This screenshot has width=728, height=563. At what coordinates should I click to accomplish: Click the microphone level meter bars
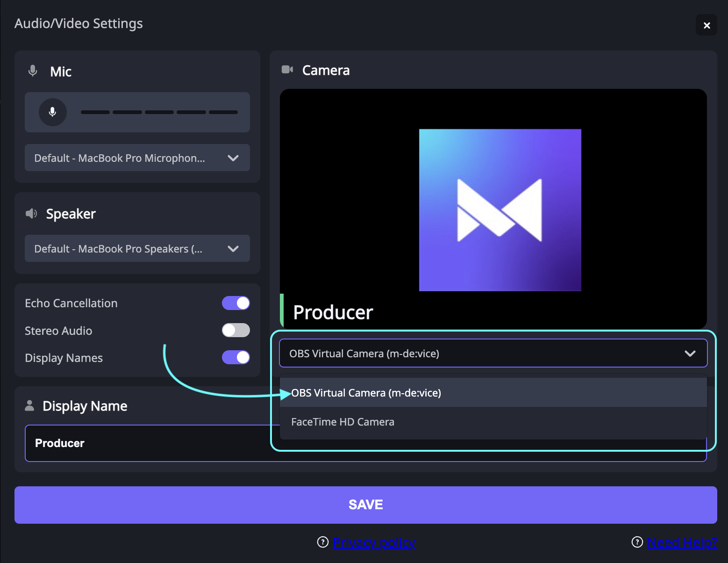click(x=159, y=112)
